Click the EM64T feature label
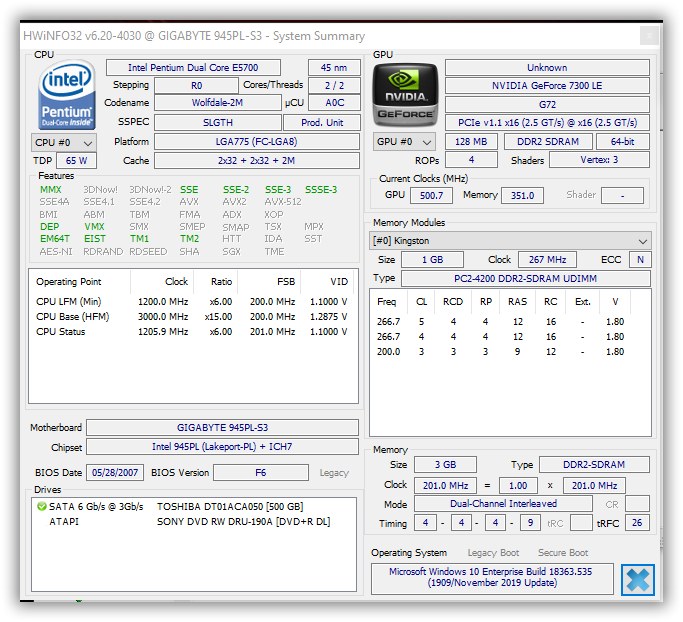The image size is (683, 622). tap(55, 239)
